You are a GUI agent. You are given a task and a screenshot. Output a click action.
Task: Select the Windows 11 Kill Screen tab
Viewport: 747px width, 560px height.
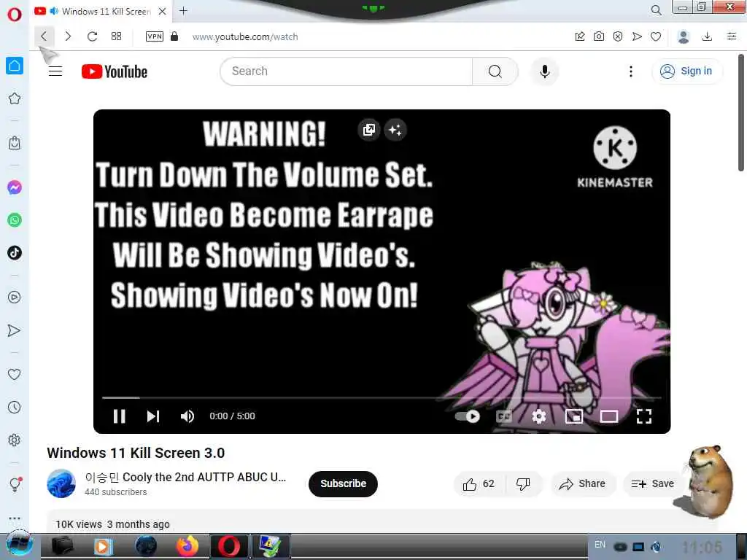(100, 11)
